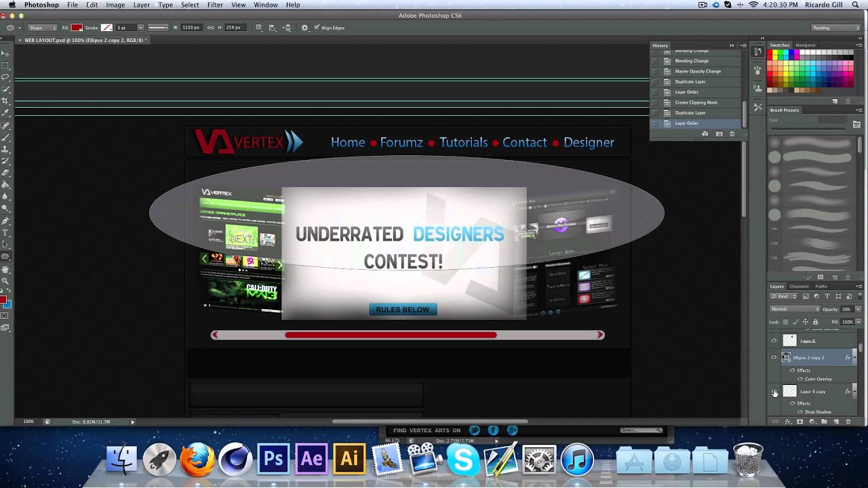This screenshot has height=488, width=868.
Task: Click Forumz link in web layout
Action: pyautogui.click(x=401, y=142)
